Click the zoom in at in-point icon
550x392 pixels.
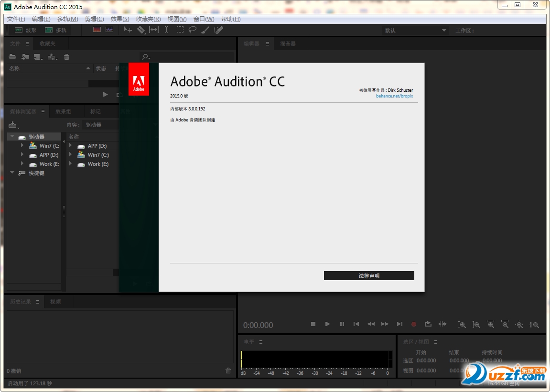pos(534,325)
